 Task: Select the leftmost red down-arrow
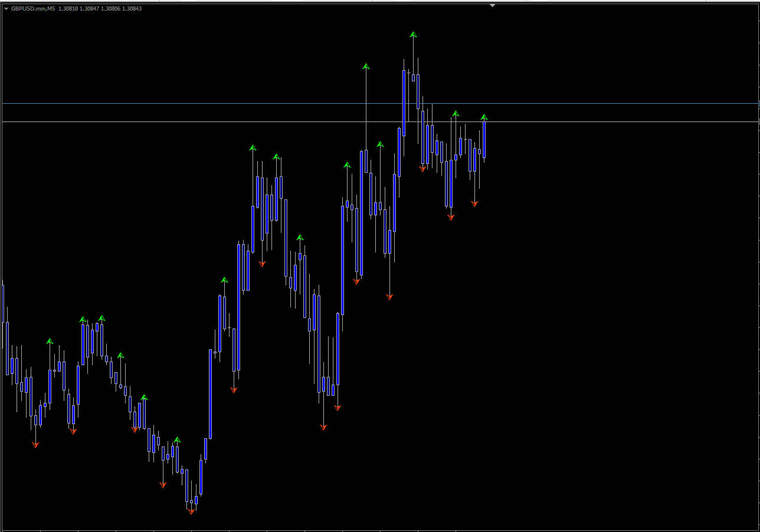pos(35,445)
